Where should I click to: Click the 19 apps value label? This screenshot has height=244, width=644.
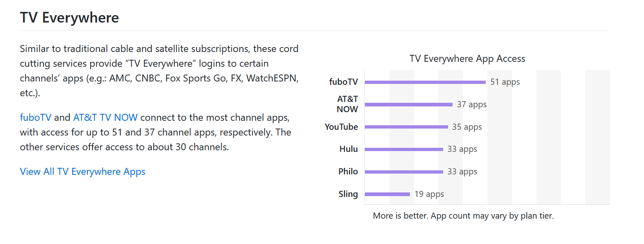click(429, 194)
